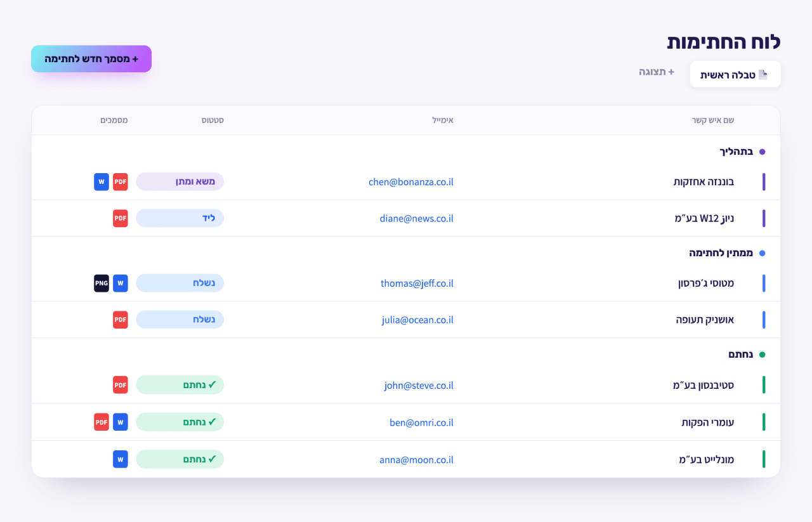This screenshot has width=812, height=522.
Task: Open the Word icon in the מטוסי ג׳פרסון row
Action: click(121, 283)
